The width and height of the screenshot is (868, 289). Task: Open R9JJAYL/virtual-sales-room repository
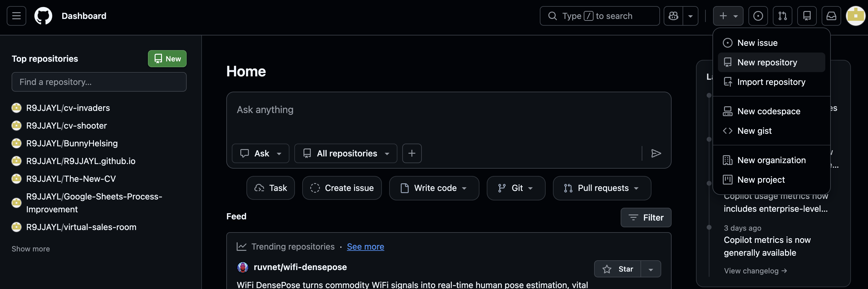click(81, 227)
